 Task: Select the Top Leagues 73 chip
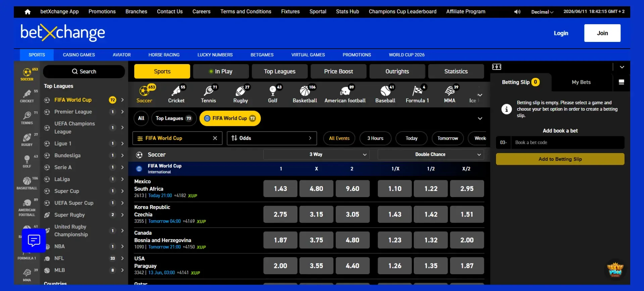[174, 118]
